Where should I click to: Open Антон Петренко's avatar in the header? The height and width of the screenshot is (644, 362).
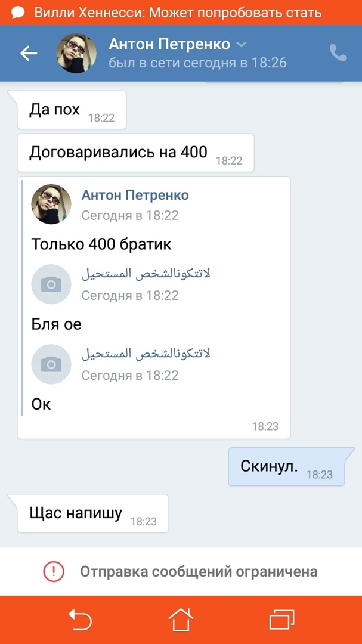click(x=76, y=54)
